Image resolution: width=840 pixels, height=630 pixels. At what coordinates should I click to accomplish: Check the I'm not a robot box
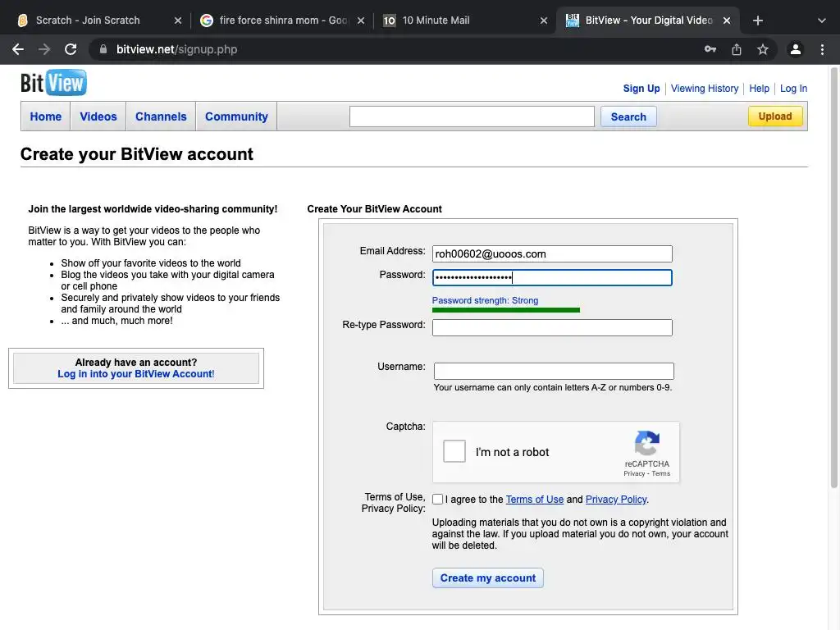(x=454, y=451)
